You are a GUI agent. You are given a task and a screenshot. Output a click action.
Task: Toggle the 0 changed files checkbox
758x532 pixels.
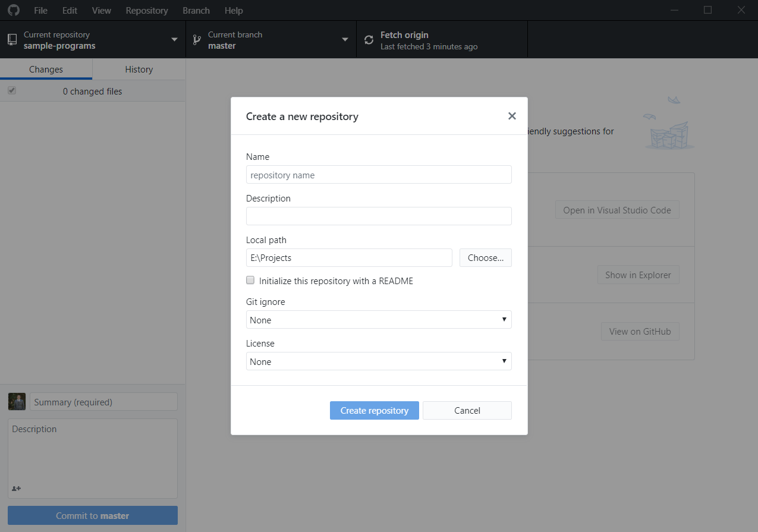pyautogui.click(x=12, y=90)
